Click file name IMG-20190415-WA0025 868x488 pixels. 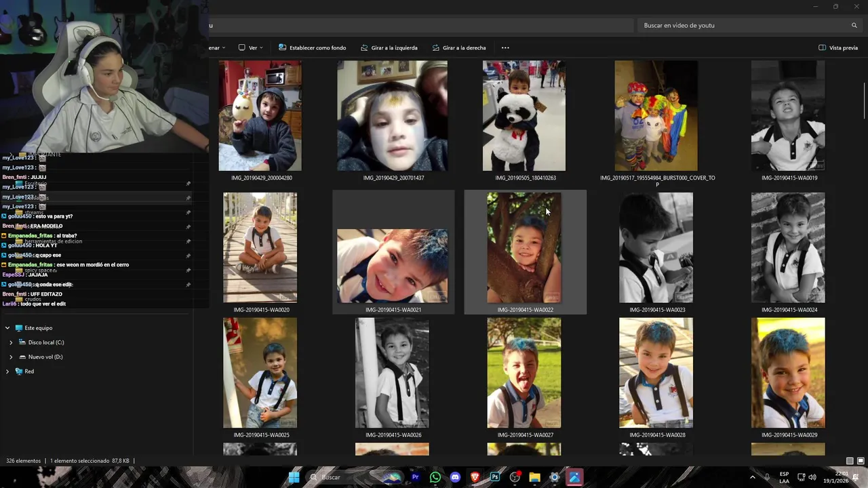[x=261, y=435]
